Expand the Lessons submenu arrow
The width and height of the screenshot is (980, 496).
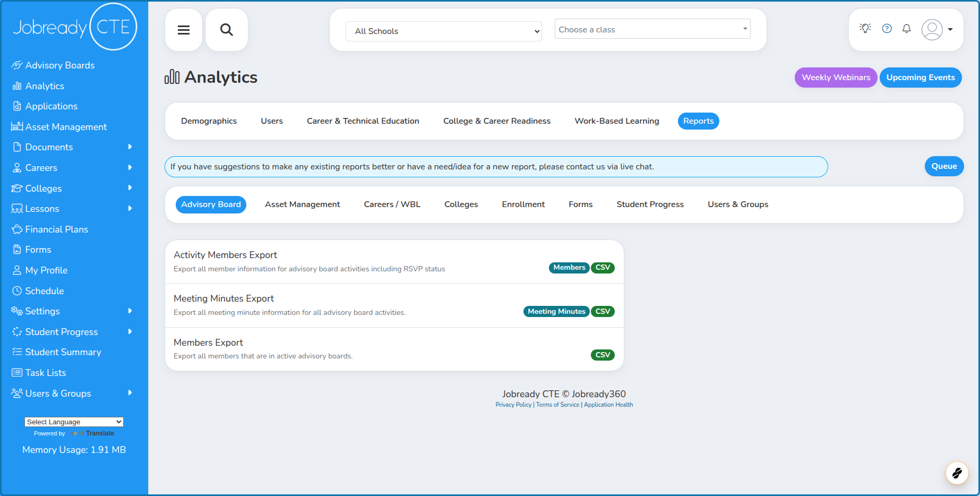point(130,208)
